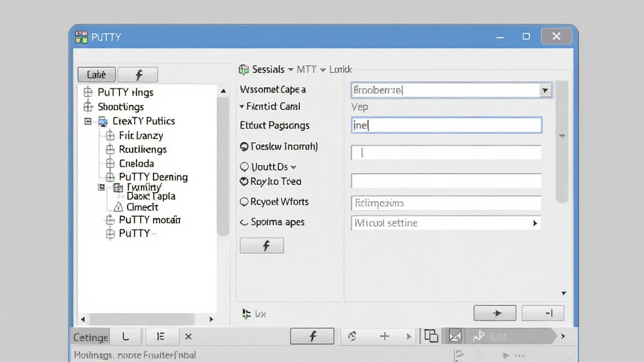Screen dimensions: 644x362
Task: Click the Ftlimęsīms input field
Action: 446,203
